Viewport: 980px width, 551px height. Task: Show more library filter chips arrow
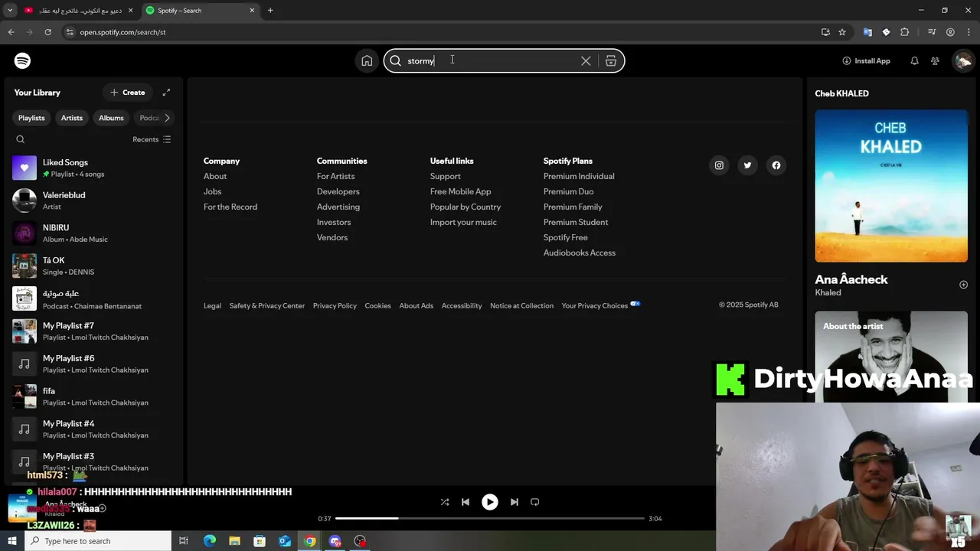pos(167,118)
